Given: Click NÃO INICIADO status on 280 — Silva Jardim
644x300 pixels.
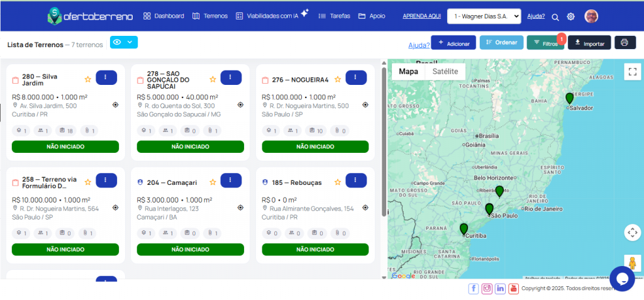Looking at the screenshot, I should (x=65, y=147).
